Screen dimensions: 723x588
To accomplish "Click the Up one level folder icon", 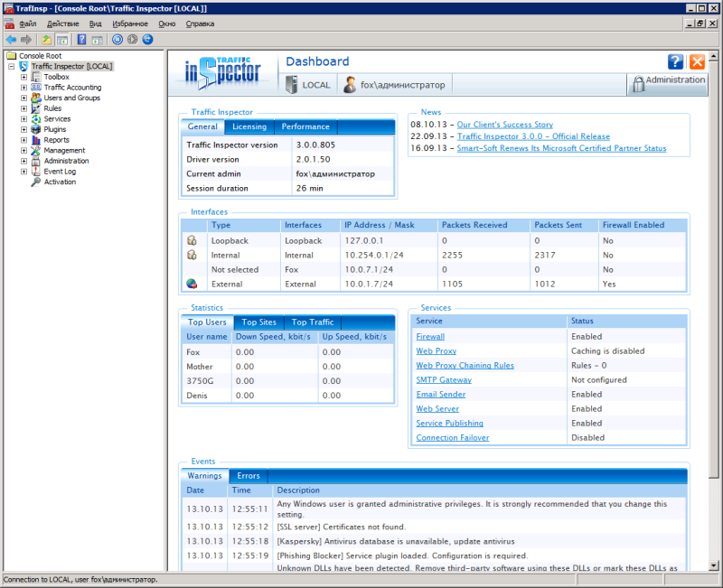I will [x=47, y=40].
